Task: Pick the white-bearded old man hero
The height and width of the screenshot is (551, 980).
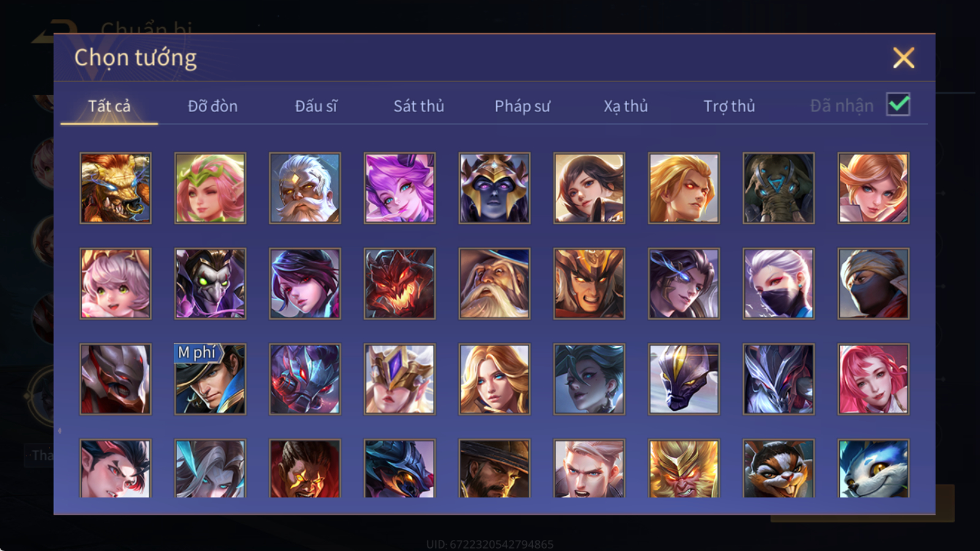Action: pyautogui.click(x=304, y=188)
